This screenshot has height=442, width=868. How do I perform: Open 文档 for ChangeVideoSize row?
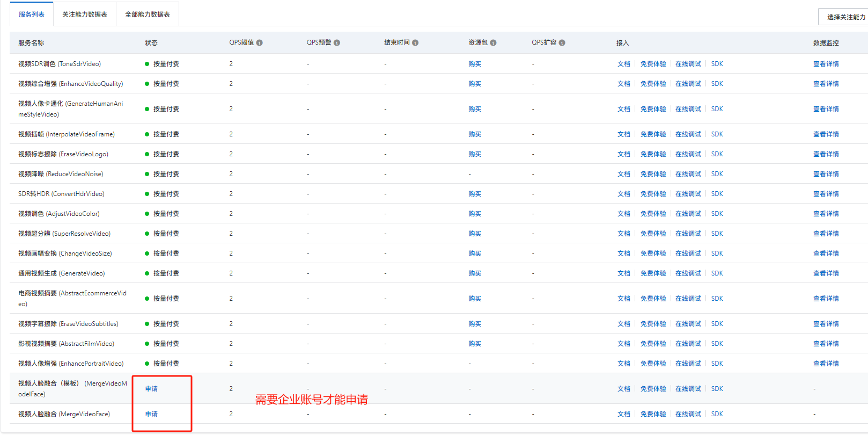pyautogui.click(x=624, y=253)
